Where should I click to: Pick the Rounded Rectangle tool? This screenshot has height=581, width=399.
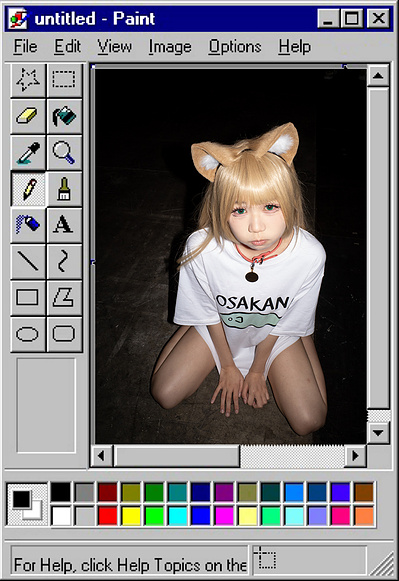64,334
